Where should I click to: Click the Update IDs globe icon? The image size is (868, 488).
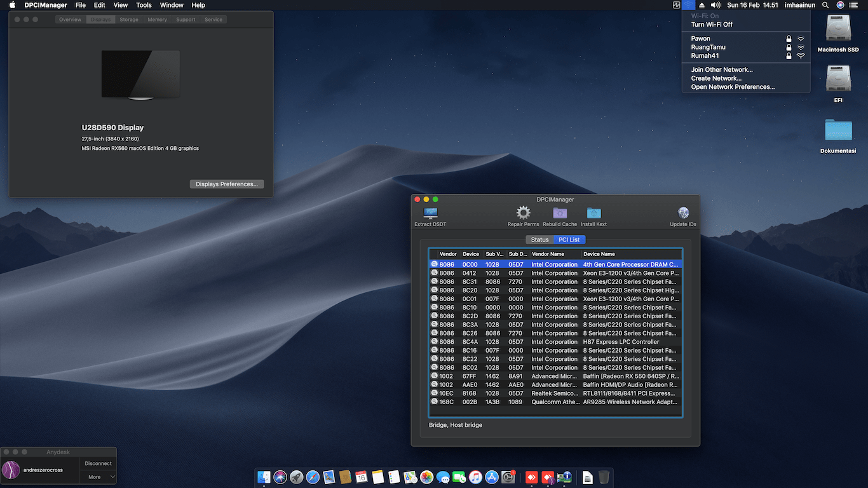[683, 213]
